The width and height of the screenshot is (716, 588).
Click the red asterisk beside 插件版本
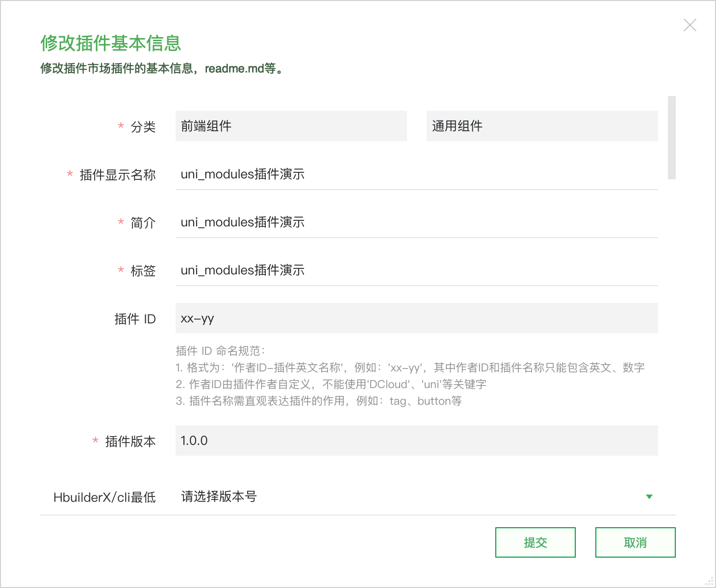pyautogui.click(x=94, y=441)
